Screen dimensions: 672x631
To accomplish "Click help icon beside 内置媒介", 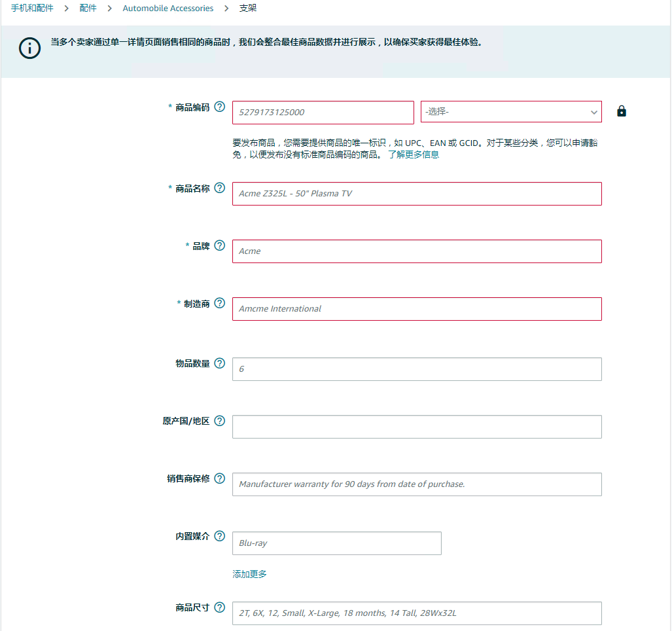I will [x=219, y=536].
